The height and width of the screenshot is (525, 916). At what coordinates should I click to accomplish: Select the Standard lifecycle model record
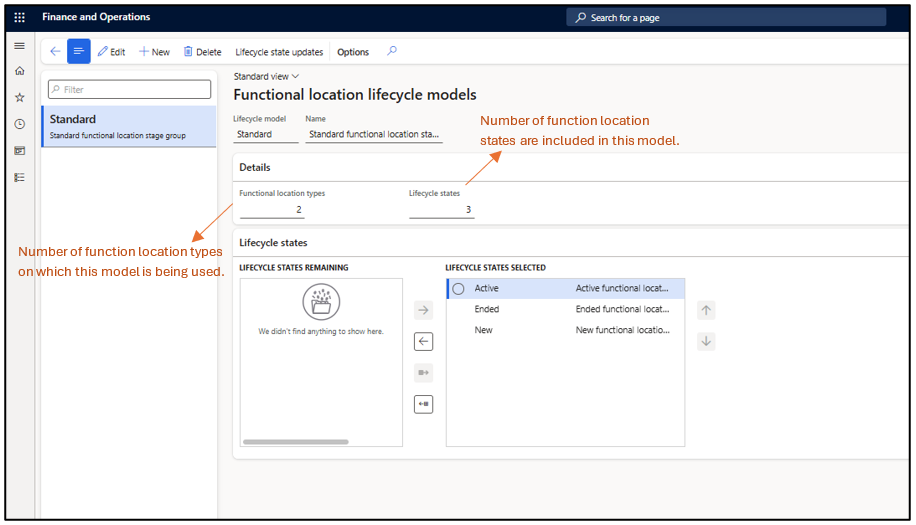[129, 126]
